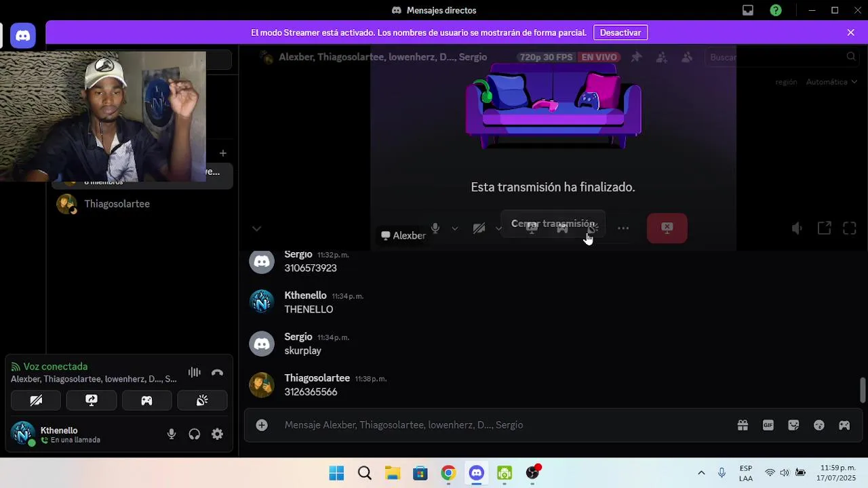Open the green help icon
The width and height of the screenshot is (868, 488).
click(776, 10)
